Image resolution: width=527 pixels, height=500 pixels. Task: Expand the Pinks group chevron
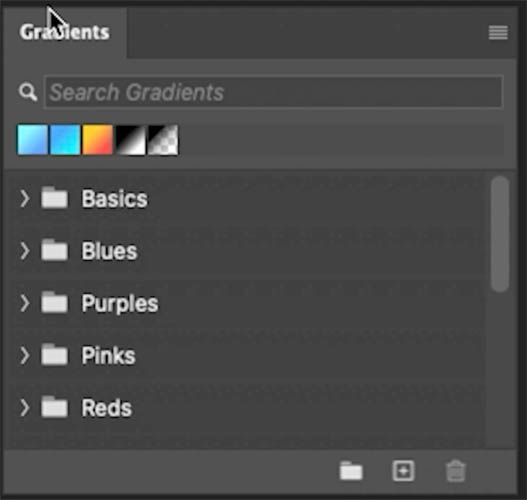click(x=25, y=356)
